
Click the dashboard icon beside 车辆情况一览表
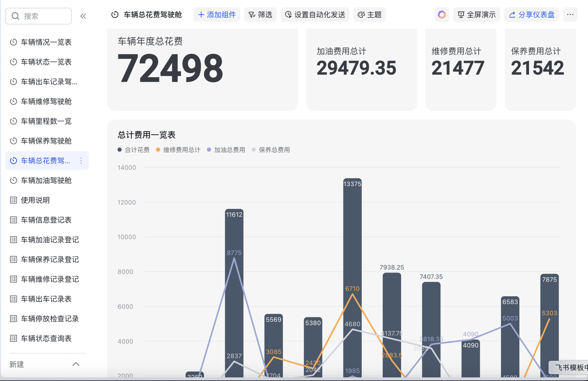tap(13, 42)
